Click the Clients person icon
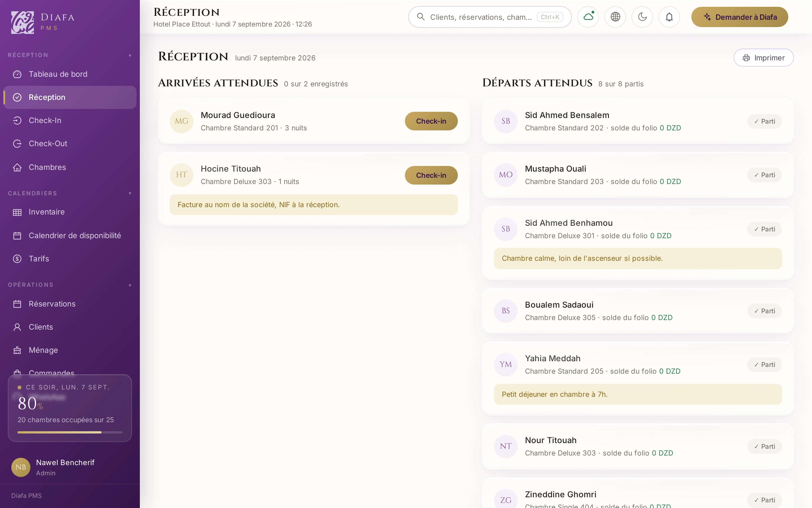The image size is (812, 508). (x=17, y=327)
